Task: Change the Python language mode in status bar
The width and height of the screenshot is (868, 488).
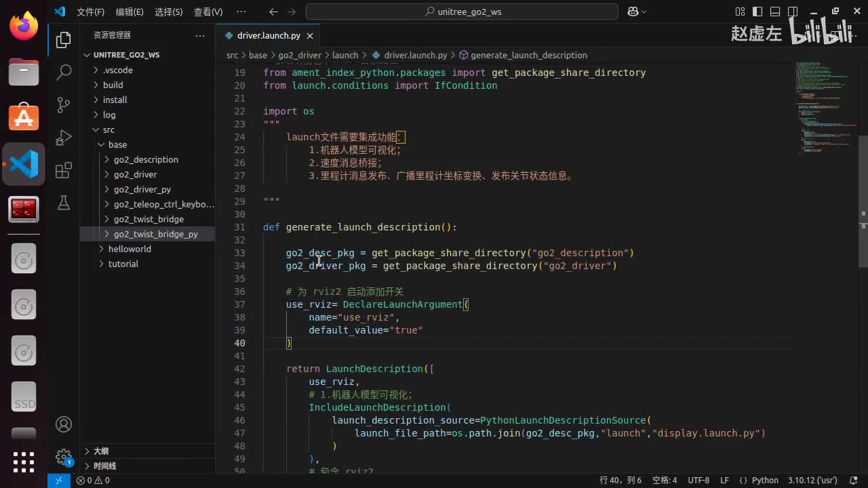Action: (765, 480)
